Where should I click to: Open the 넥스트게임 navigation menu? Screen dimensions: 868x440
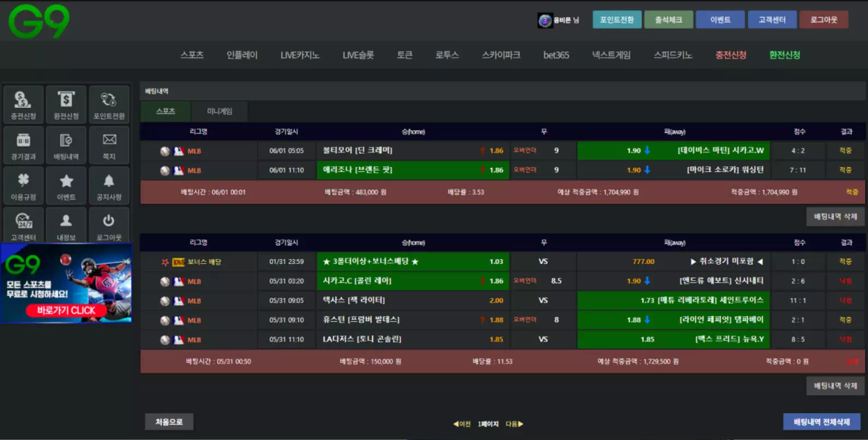coord(611,55)
